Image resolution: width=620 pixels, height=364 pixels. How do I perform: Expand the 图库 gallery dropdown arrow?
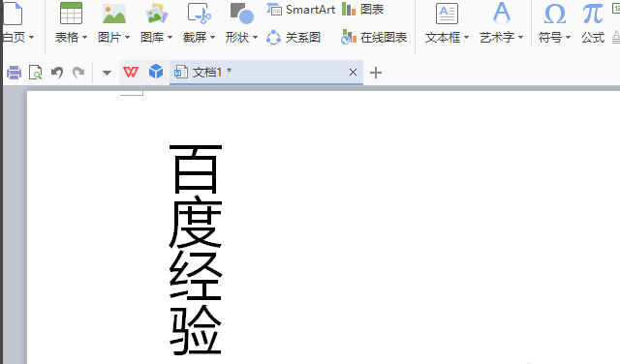pyautogui.click(x=170, y=38)
